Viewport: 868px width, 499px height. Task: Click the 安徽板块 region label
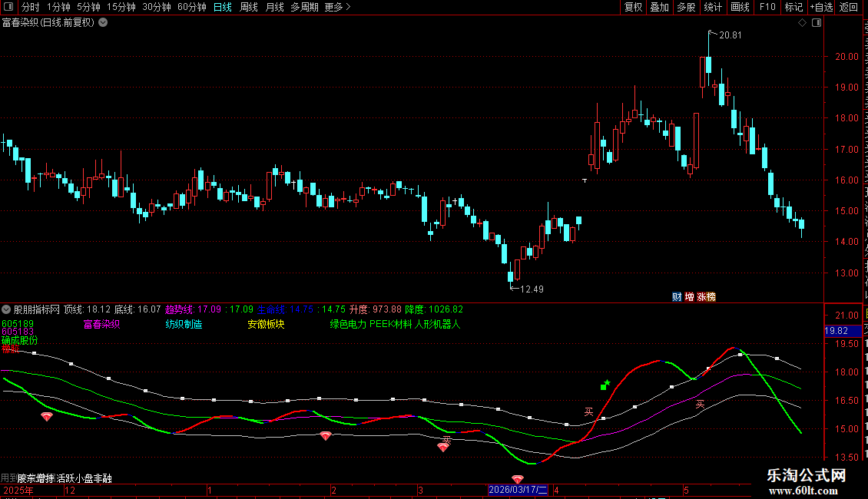click(266, 324)
